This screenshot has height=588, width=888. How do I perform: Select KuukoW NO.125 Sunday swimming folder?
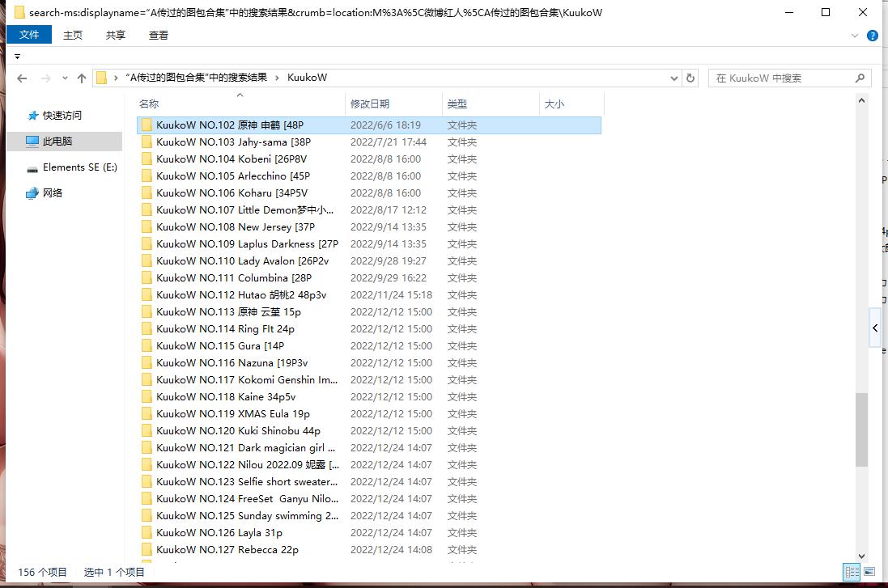pyautogui.click(x=368, y=515)
